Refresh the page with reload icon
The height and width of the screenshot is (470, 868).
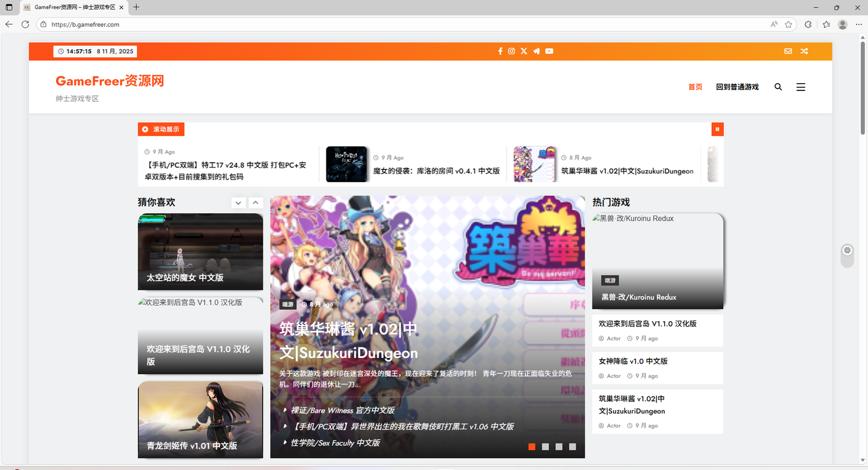25,24
